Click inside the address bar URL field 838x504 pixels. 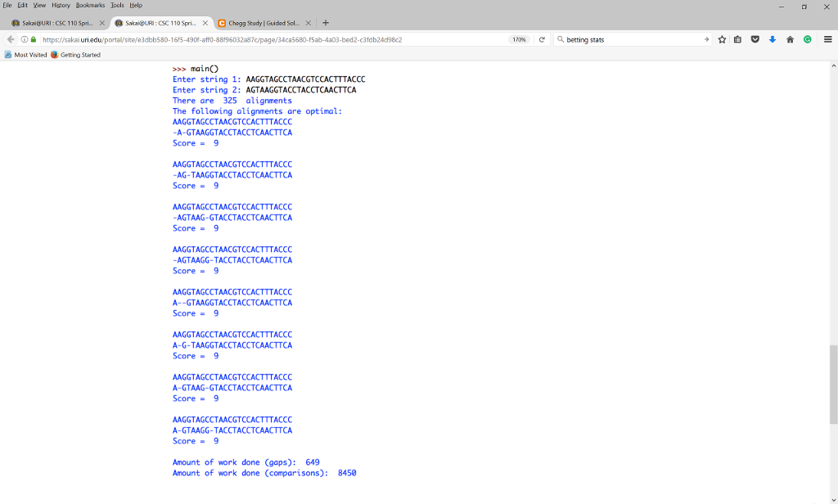(246, 38)
